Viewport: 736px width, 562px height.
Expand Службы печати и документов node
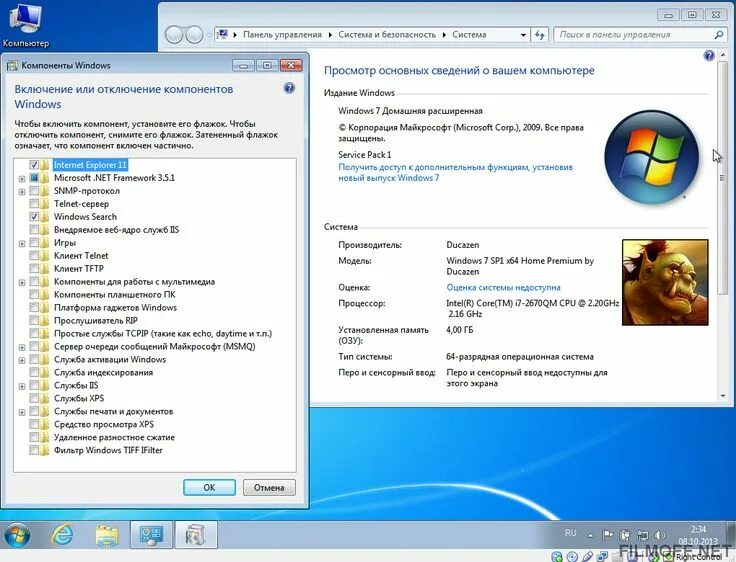pos(22,412)
